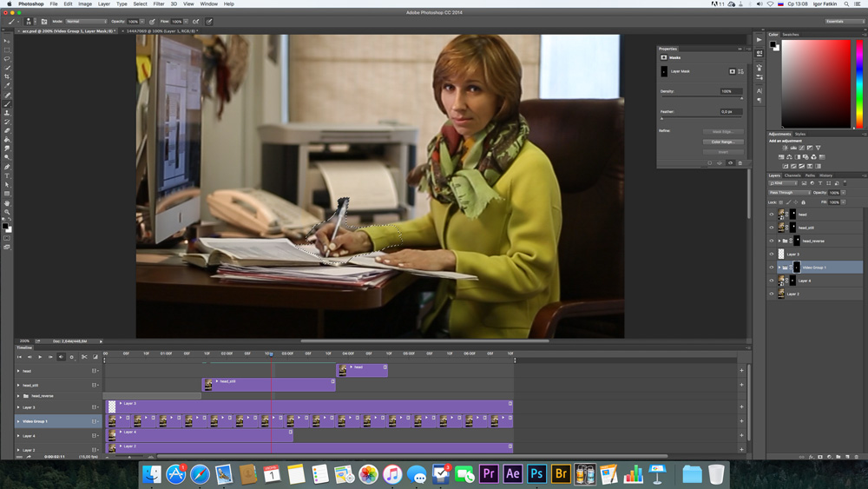Open the Filter menu

[159, 4]
